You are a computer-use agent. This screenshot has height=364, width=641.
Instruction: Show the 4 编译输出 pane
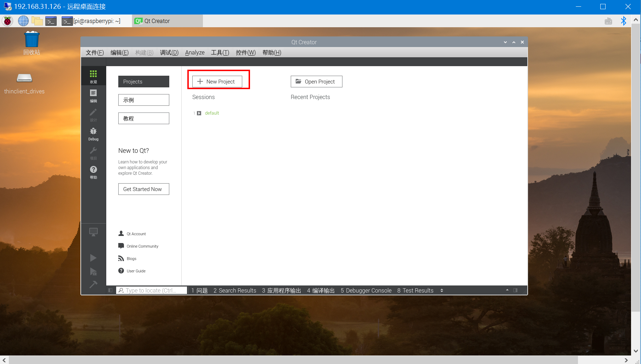[320, 290]
